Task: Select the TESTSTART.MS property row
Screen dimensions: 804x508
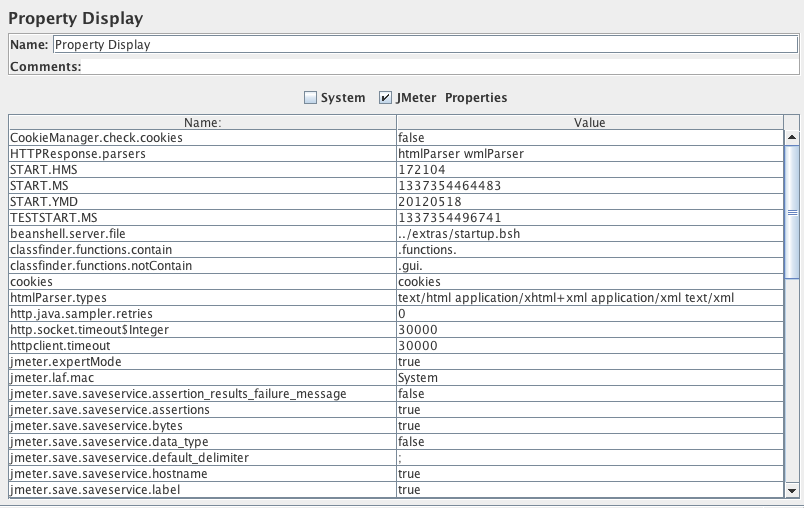Action: [x=202, y=218]
